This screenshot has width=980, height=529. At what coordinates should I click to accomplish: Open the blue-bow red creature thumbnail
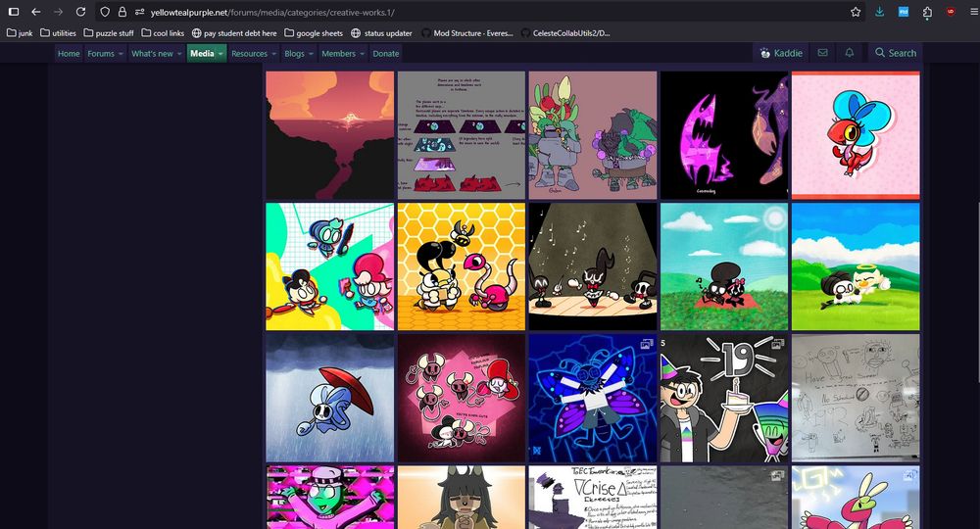[856, 135]
